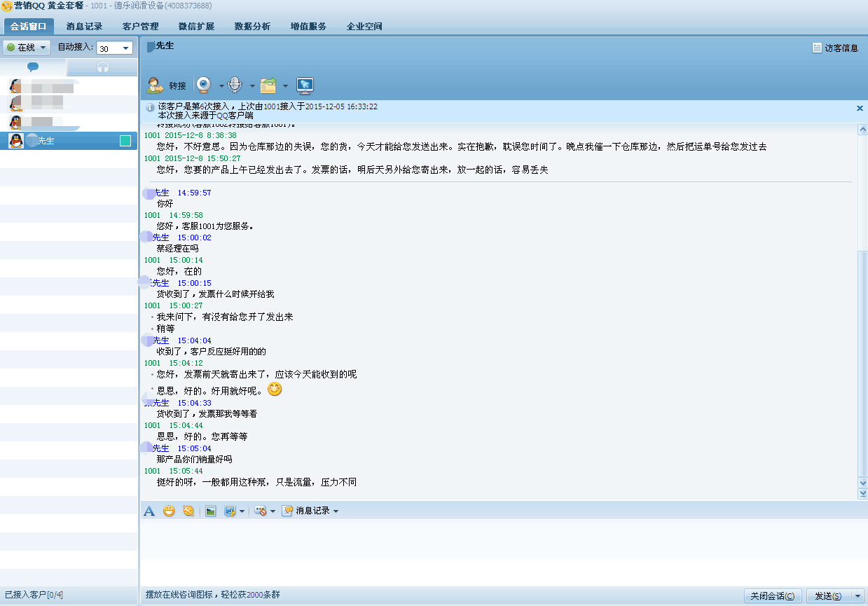Click the 转接 transfer button
868x606 pixels.
(167, 85)
